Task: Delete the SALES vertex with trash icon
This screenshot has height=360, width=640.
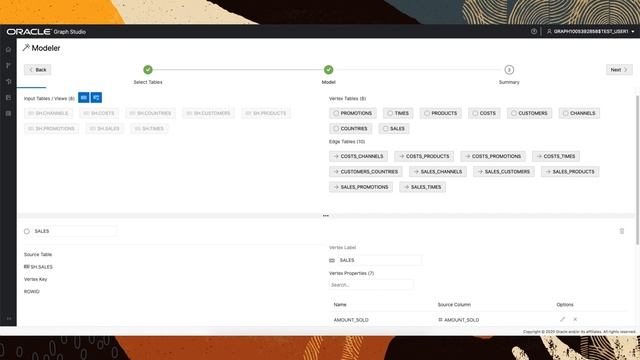Action: tap(622, 231)
